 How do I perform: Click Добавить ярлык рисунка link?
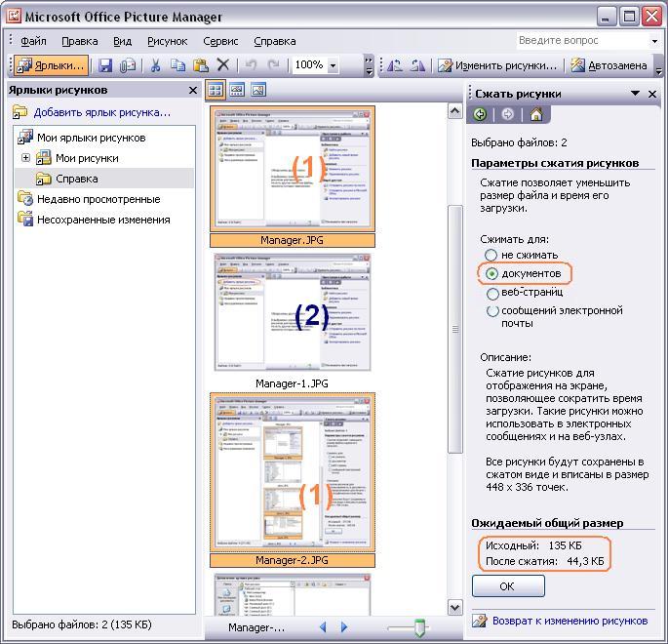click(x=101, y=112)
